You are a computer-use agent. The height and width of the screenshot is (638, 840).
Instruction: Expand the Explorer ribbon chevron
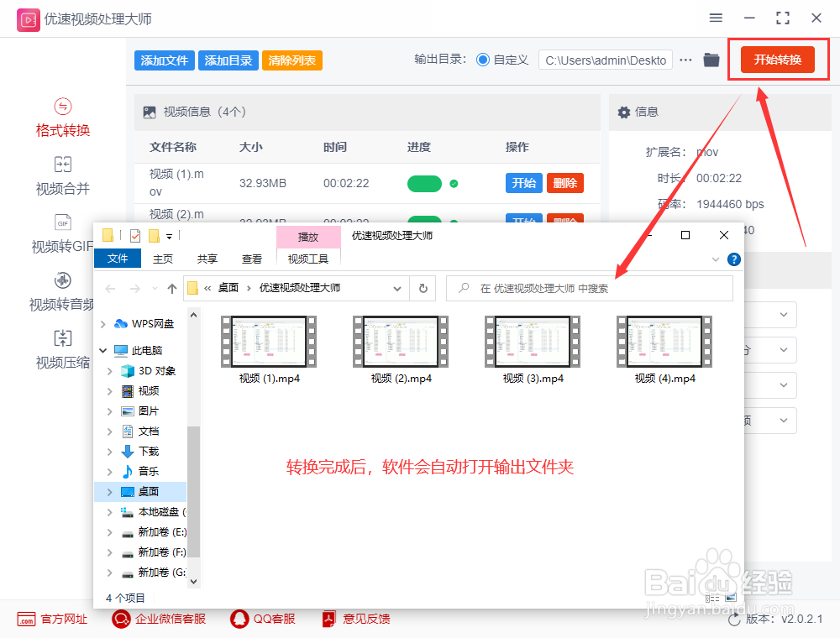point(715,259)
